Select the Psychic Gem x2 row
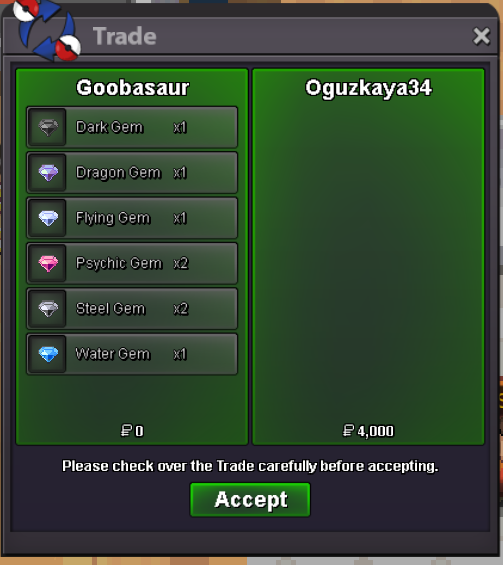 tap(132, 263)
